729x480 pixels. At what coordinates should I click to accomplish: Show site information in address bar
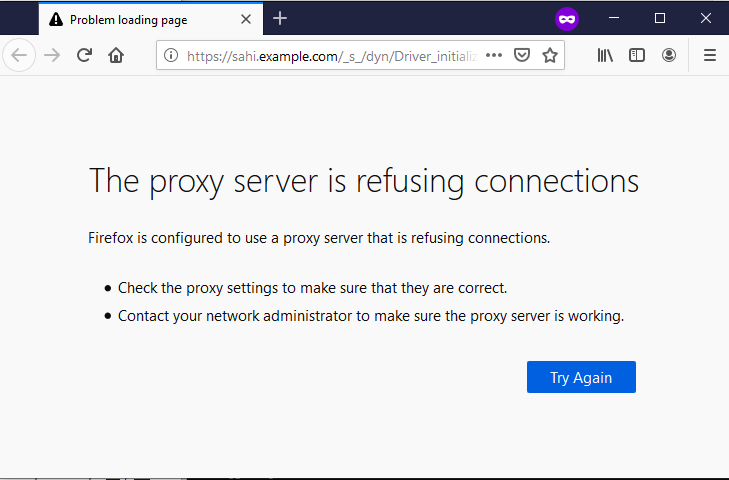point(171,56)
